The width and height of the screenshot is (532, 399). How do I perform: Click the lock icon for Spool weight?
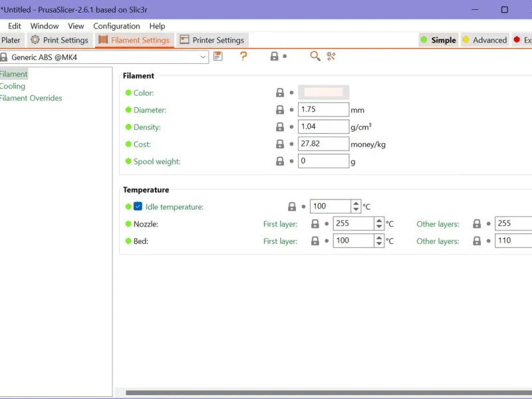click(x=279, y=161)
